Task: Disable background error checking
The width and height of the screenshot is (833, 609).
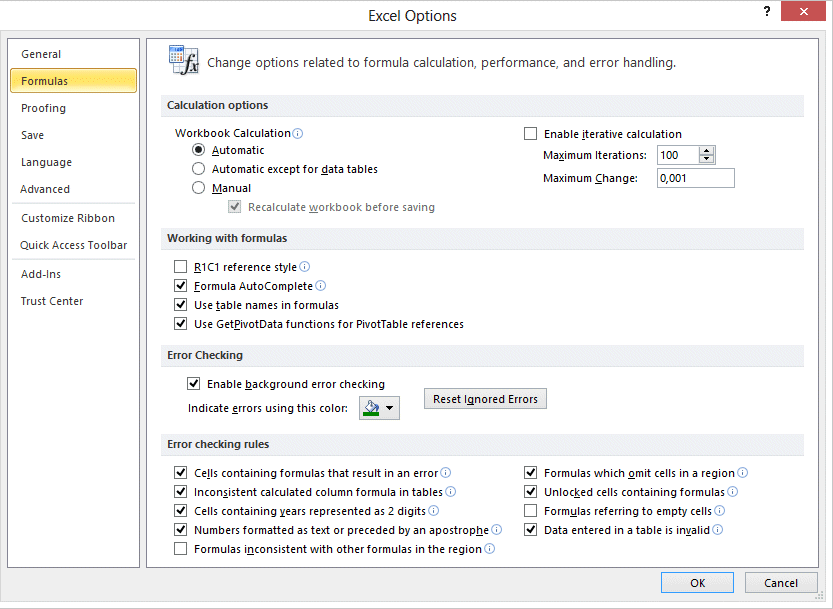Action: pyautogui.click(x=193, y=384)
